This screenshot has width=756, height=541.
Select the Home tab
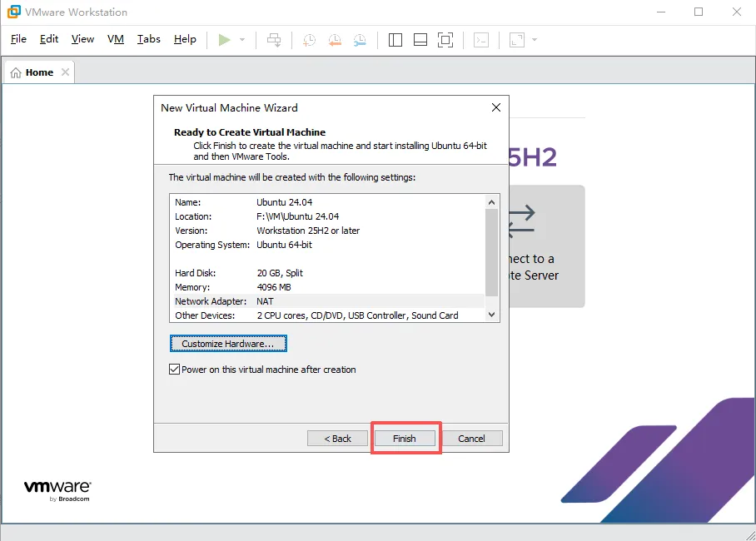39,72
